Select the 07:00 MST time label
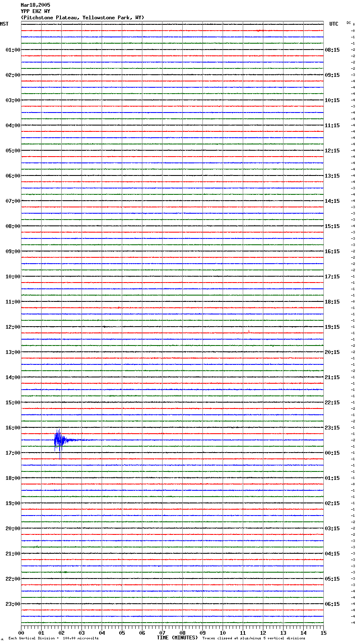The width and height of the screenshot is (357, 644). tap(13, 201)
